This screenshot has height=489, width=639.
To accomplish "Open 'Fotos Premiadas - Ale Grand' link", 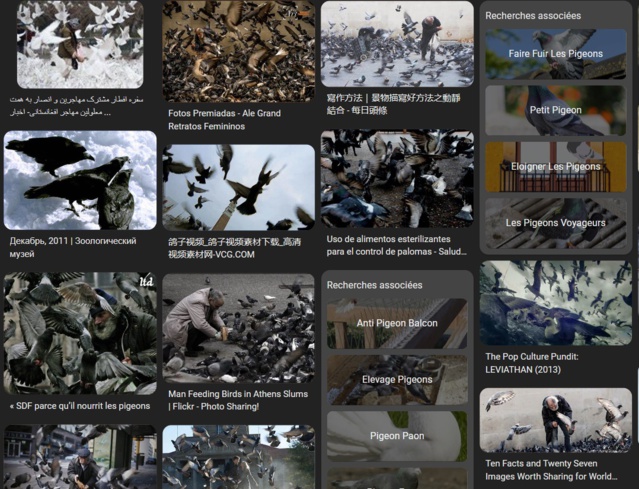I will click(x=224, y=120).
